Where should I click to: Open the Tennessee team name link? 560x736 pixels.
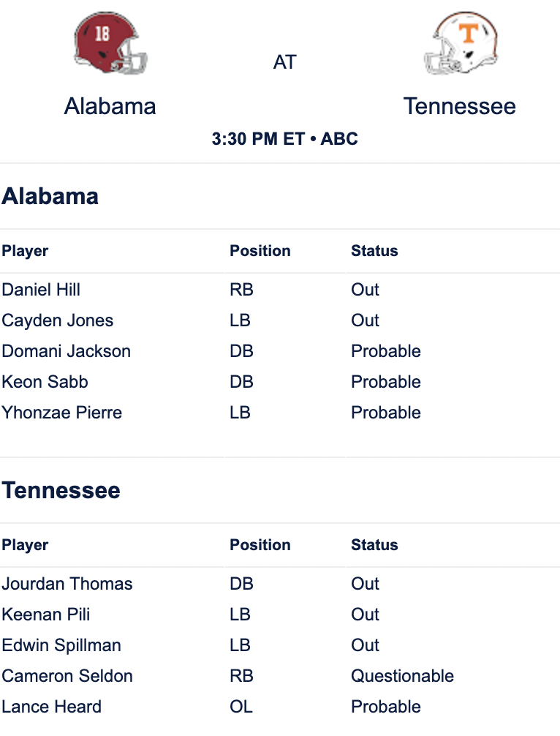click(460, 106)
